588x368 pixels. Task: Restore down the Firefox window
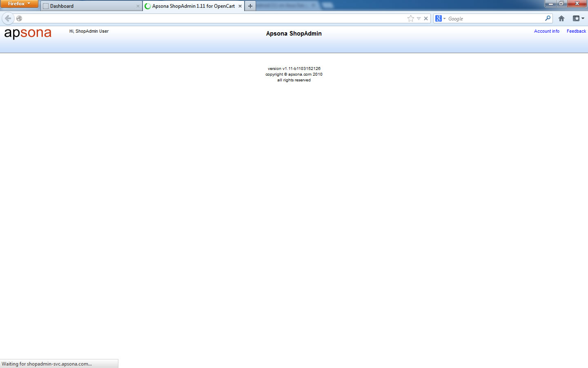coord(561,4)
